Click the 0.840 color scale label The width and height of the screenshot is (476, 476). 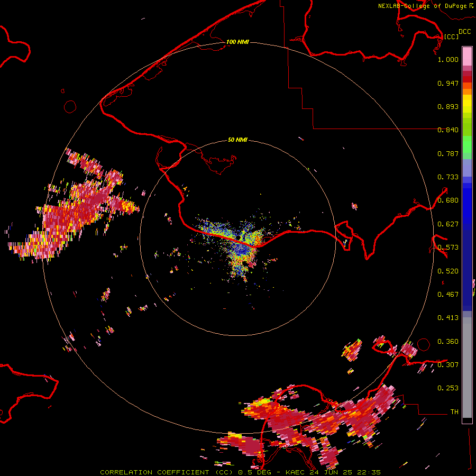tap(448, 130)
